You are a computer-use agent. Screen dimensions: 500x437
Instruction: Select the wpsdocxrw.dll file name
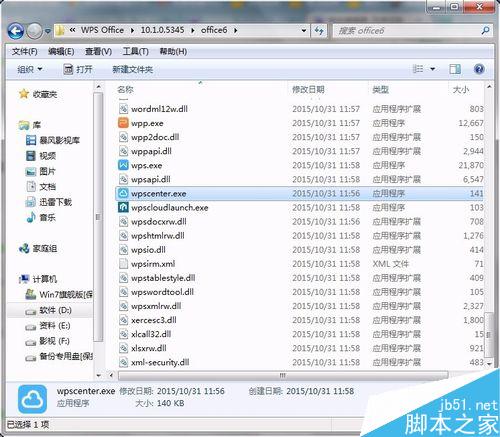[159, 222]
